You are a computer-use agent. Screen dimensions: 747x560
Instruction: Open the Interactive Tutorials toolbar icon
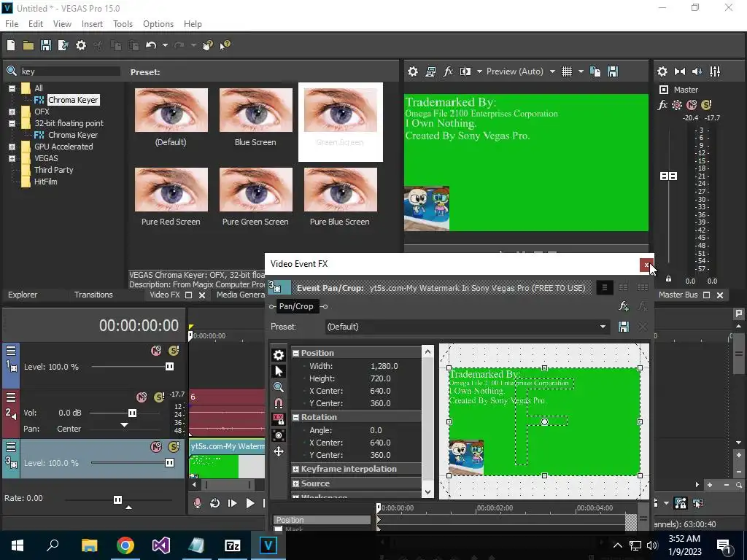(x=207, y=45)
